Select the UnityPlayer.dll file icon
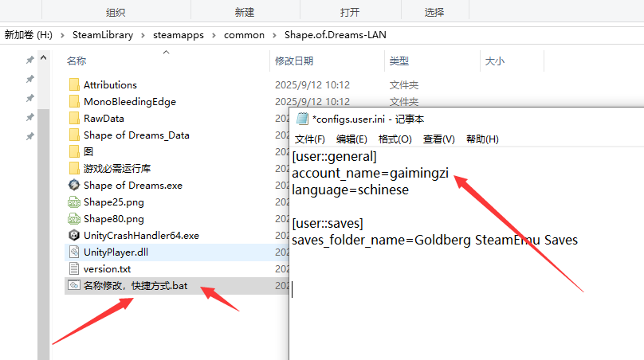 coord(74,252)
